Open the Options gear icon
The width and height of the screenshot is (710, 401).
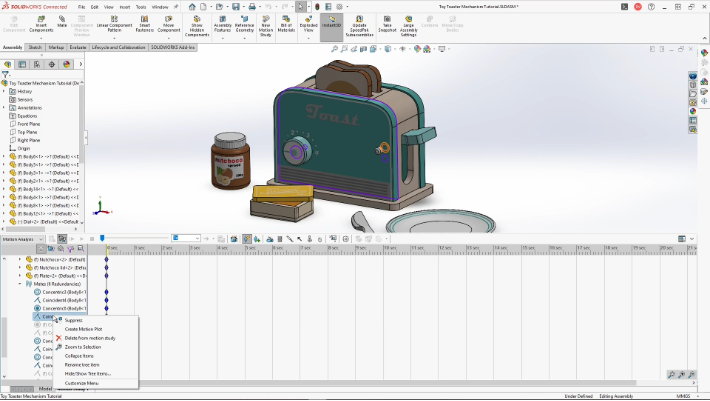[339, 7]
